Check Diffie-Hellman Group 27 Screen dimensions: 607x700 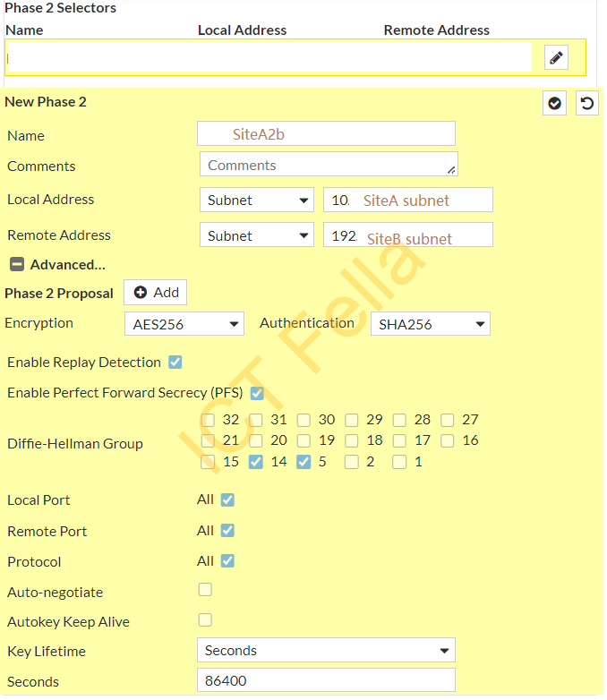pos(447,420)
